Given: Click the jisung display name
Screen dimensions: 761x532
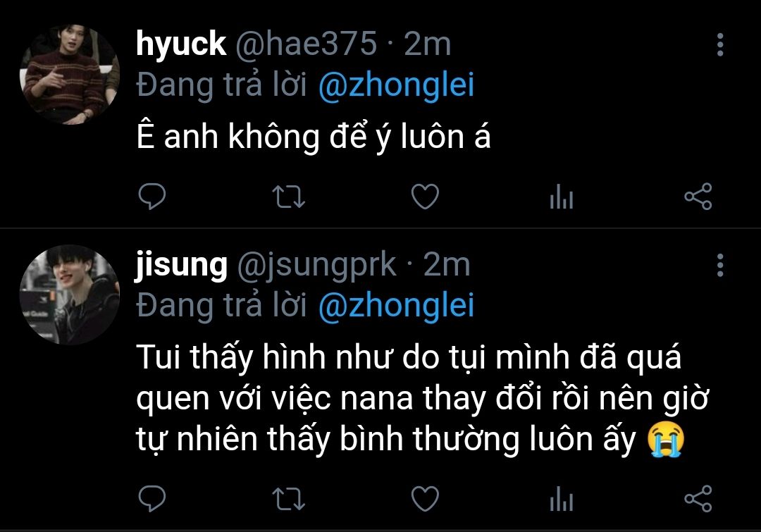Looking at the screenshot, I should [x=182, y=265].
